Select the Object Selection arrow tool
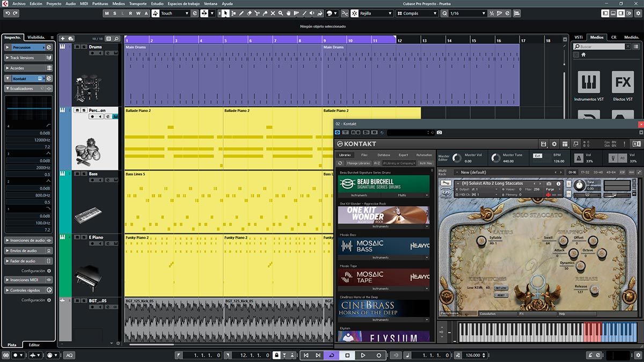The height and width of the screenshot is (362, 644). tap(226, 13)
